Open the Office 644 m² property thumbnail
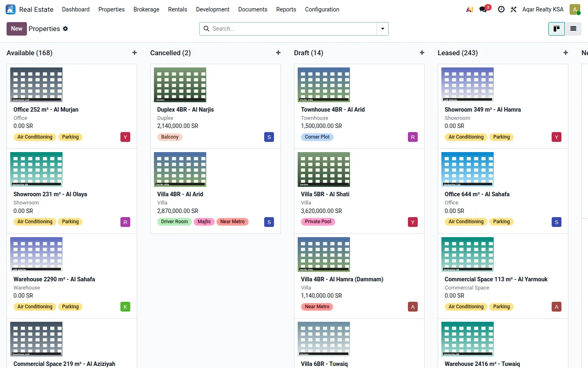The width and height of the screenshot is (588, 368). click(468, 169)
